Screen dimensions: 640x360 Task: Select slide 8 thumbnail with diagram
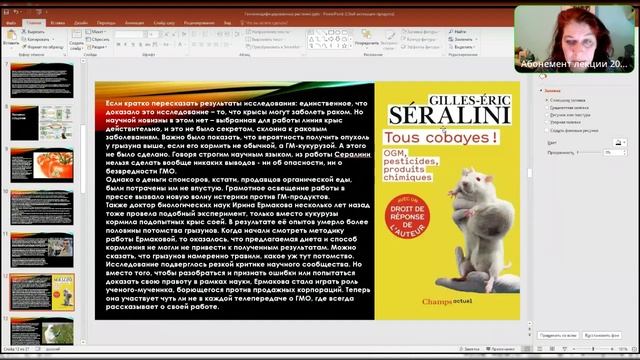pyautogui.click(x=42, y=122)
